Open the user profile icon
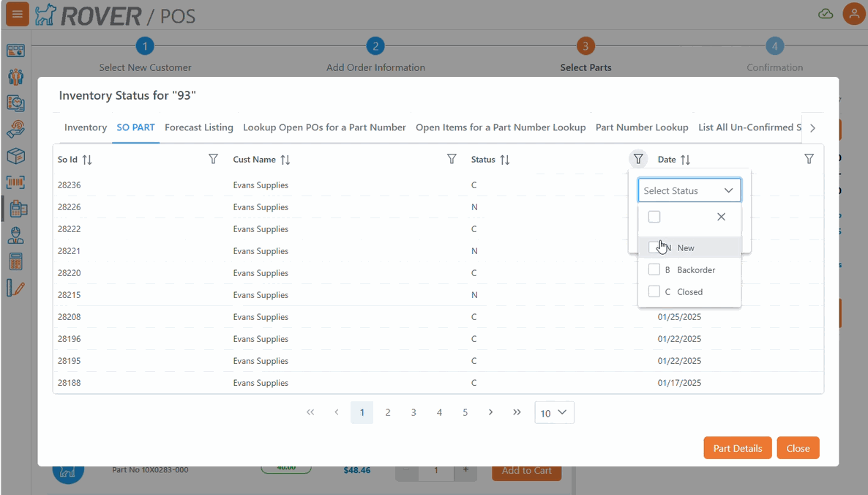 point(854,13)
